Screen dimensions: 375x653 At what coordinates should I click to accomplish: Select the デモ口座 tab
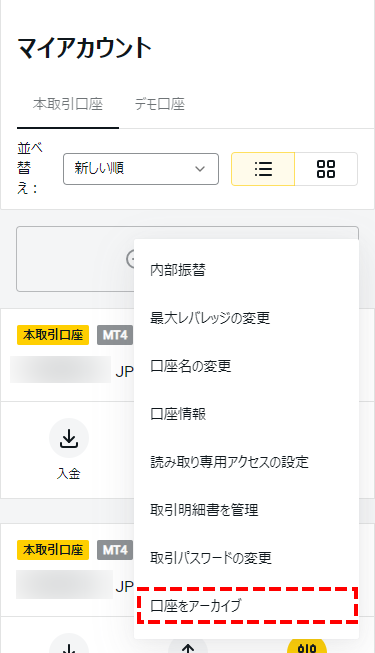click(x=160, y=104)
